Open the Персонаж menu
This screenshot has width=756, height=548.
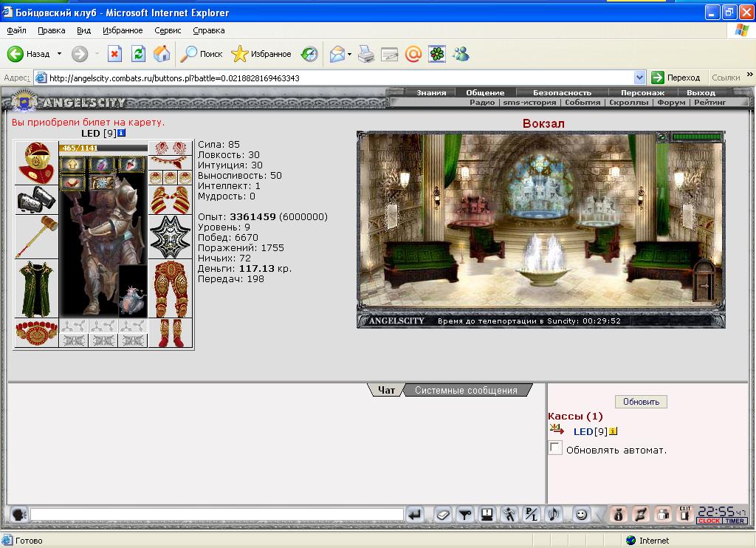(x=643, y=92)
